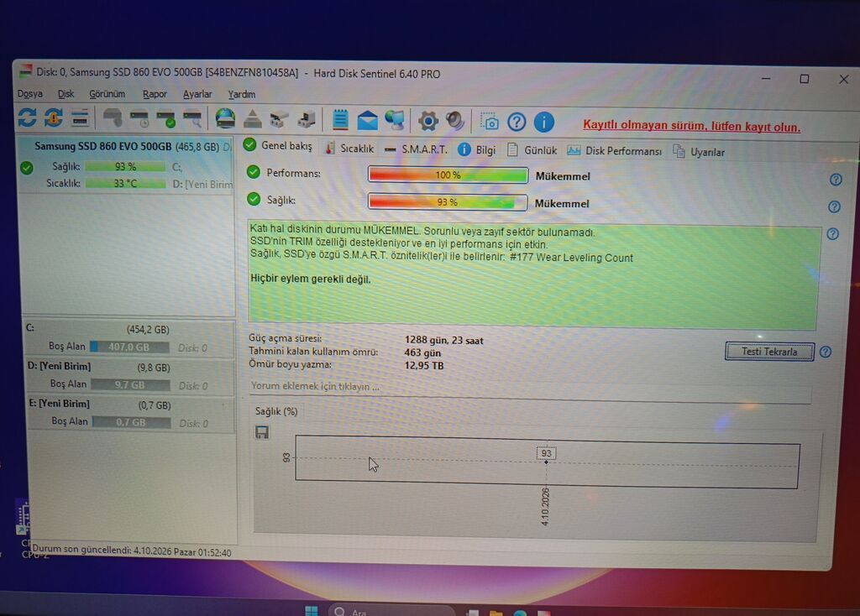Click the '463 gün' remaining lifetime value
This screenshot has width=860, height=616.
coord(422,353)
